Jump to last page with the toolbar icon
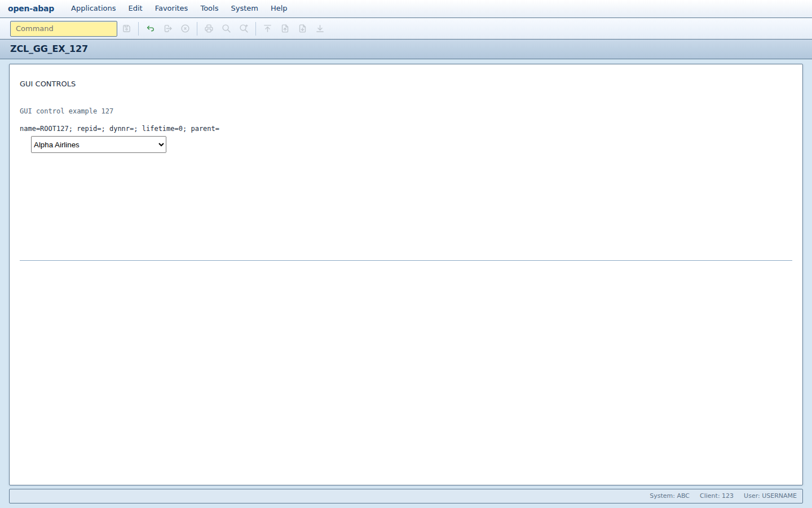Image resolution: width=812 pixels, height=508 pixels. point(320,29)
